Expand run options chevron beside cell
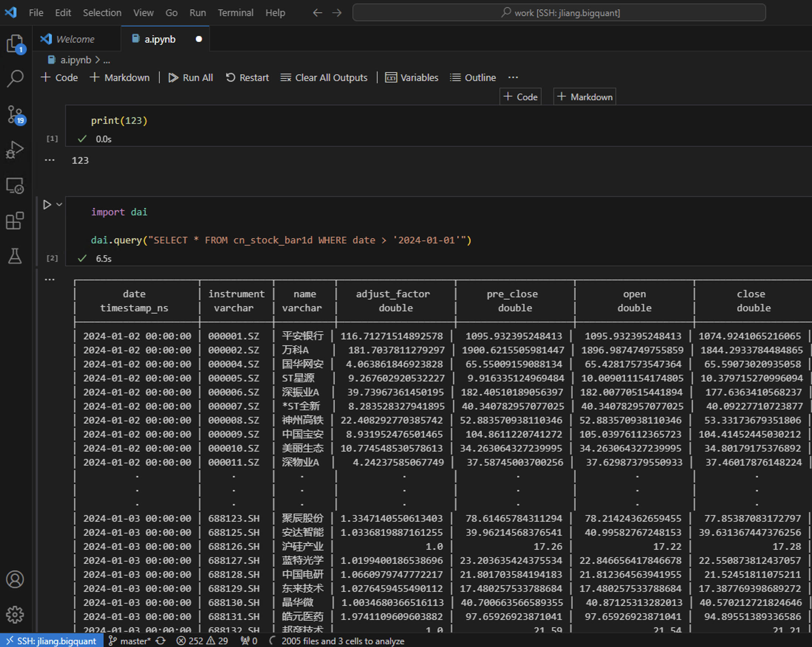Image resolution: width=812 pixels, height=647 pixels. [x=59, y=204]
